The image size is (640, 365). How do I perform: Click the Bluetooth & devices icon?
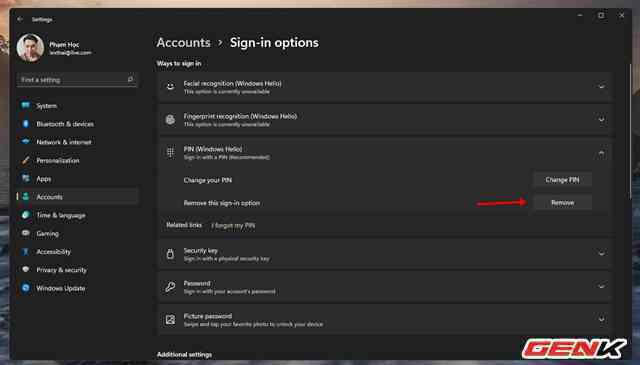coord(26,123)
